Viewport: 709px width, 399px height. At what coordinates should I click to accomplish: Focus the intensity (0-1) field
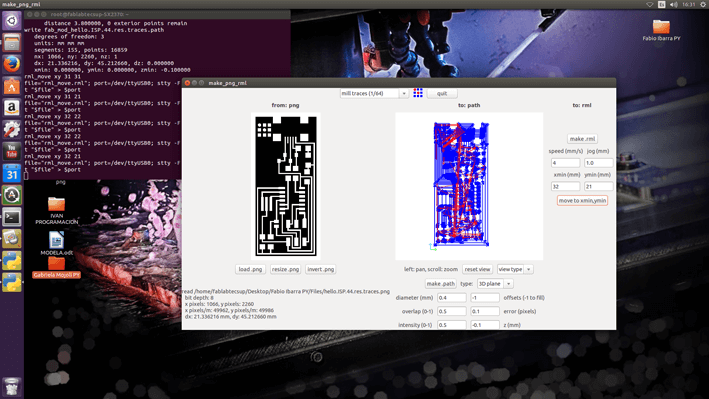tap(452, 325)
